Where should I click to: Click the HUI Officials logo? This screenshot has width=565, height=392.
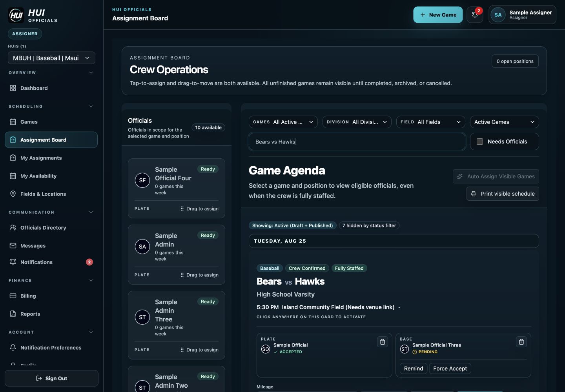pos(33,15)
